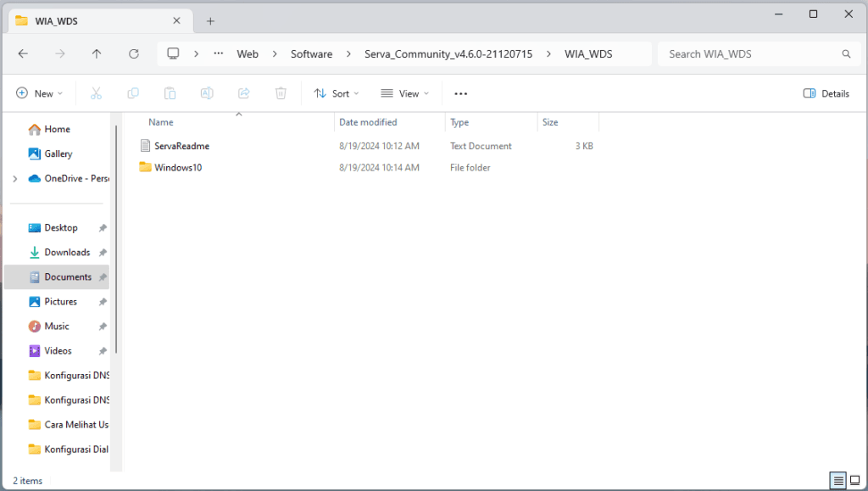Open the See more three-dots menu

tap(460, 93)
